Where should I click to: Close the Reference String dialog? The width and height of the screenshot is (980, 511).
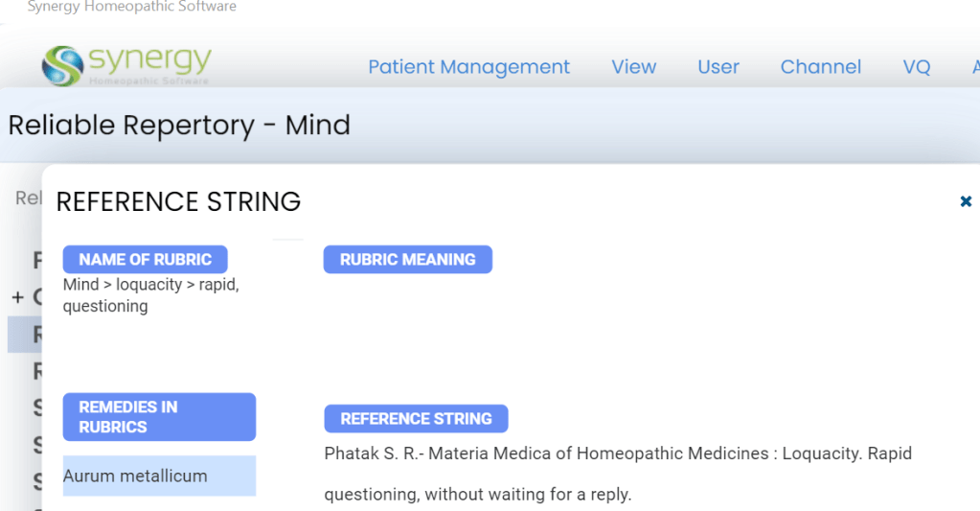tap(966, 201)
